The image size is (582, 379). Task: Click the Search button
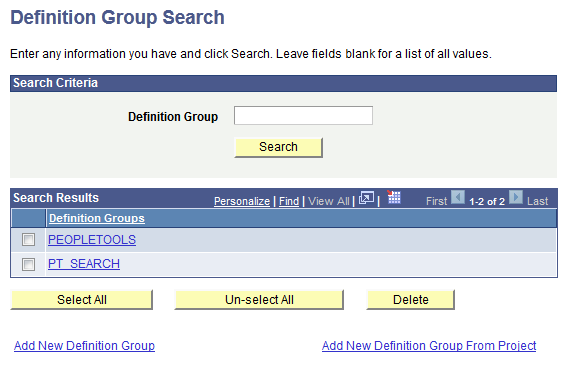[x=278, y=147]
